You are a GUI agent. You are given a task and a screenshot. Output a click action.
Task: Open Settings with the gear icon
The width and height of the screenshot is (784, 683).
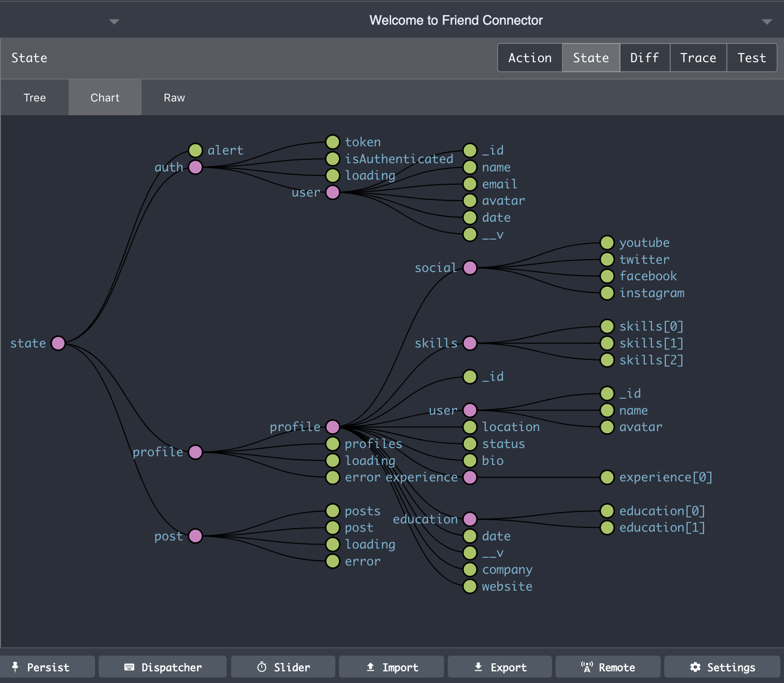click(695, 667)
